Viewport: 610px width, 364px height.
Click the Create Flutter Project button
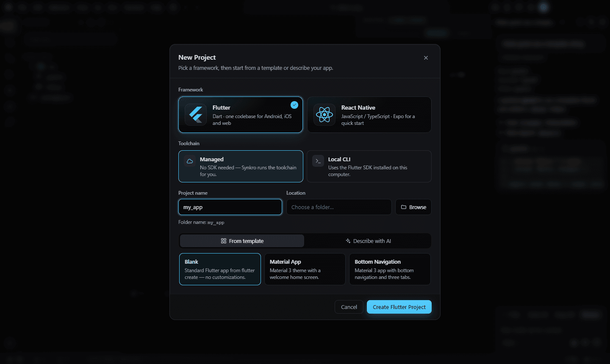tap(399, 307)
